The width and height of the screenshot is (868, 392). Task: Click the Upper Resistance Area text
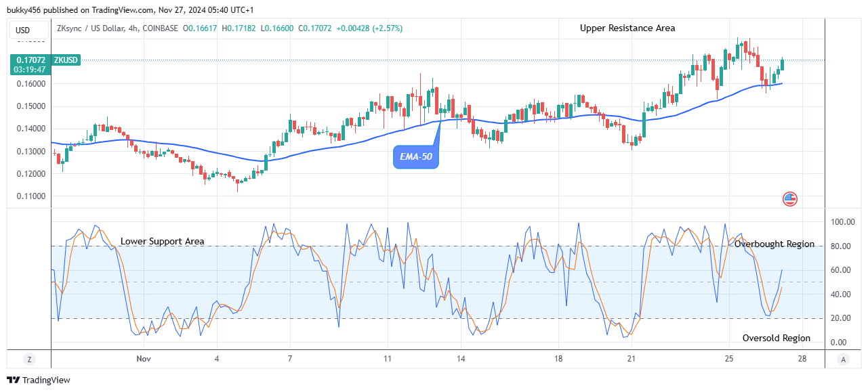point(627,28)
